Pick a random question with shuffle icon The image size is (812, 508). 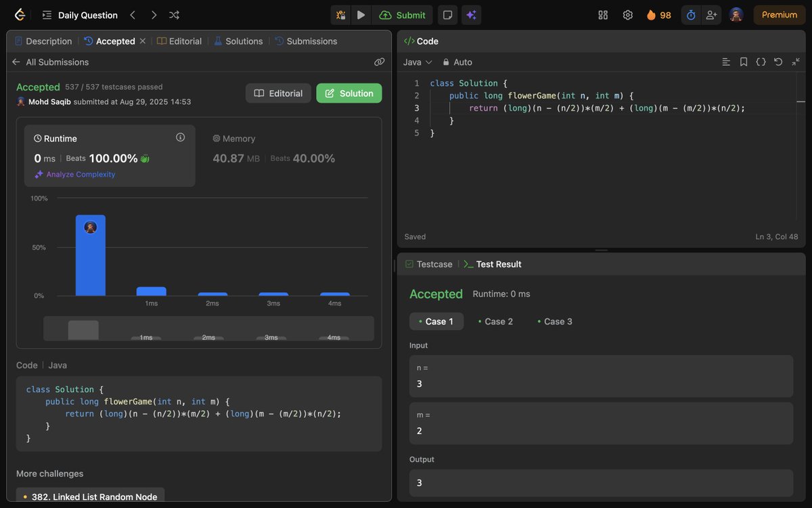tap(174, 15)
